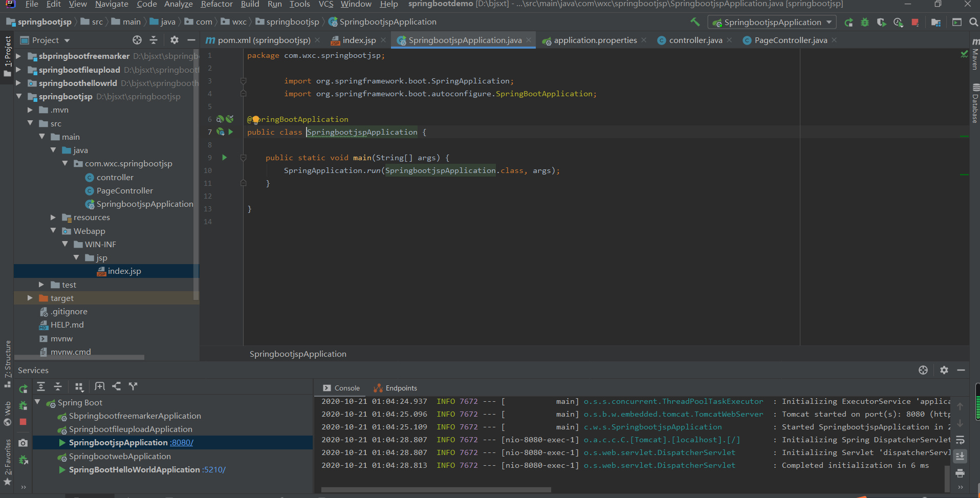Click Group By icon in Services toolbar

tap(79, 386)
